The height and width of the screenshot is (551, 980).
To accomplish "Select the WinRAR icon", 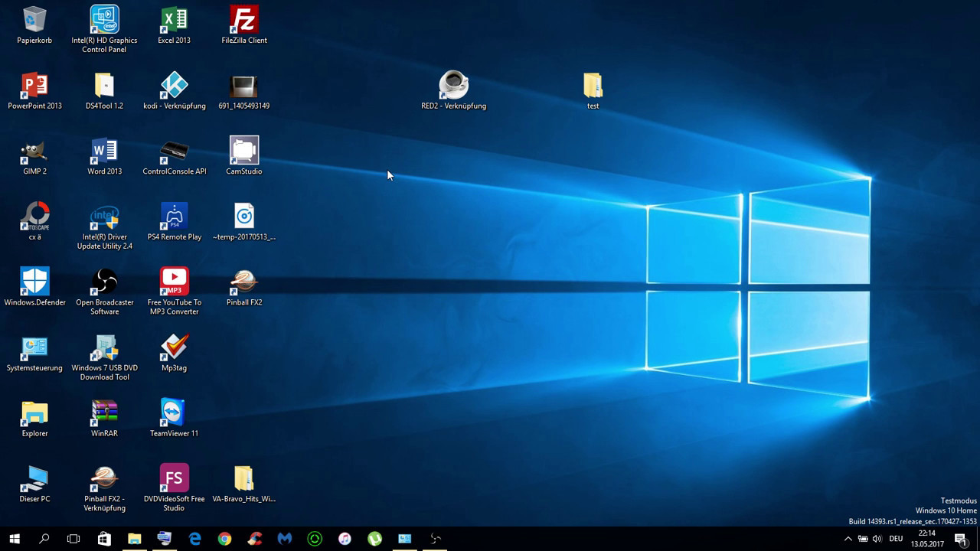I will pyautogui.click(x=104, y=413).
